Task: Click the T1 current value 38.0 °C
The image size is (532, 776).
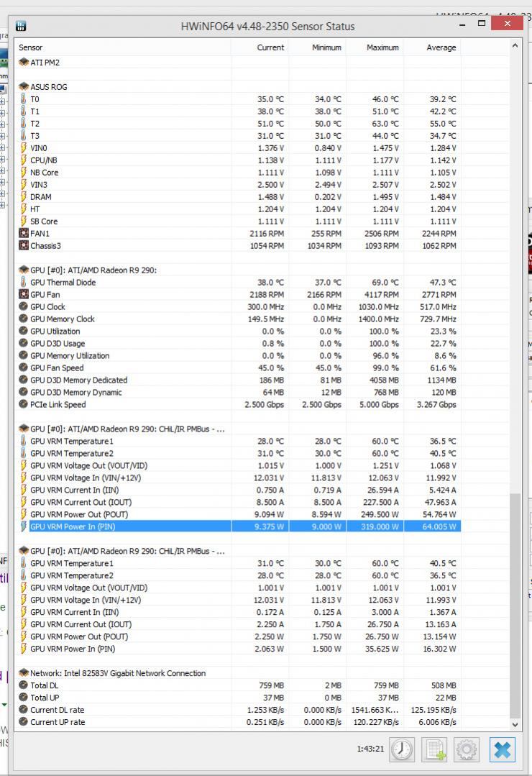Action: point(270,111)
